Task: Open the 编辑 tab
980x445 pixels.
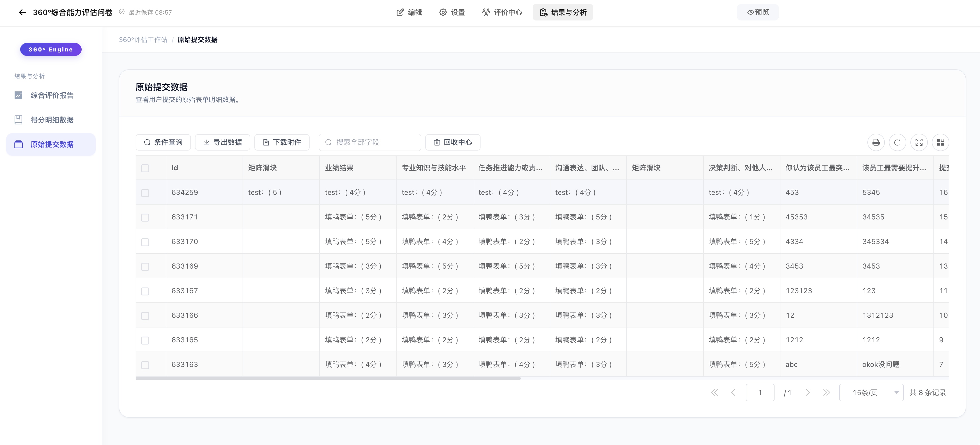Action: point(409,12)
